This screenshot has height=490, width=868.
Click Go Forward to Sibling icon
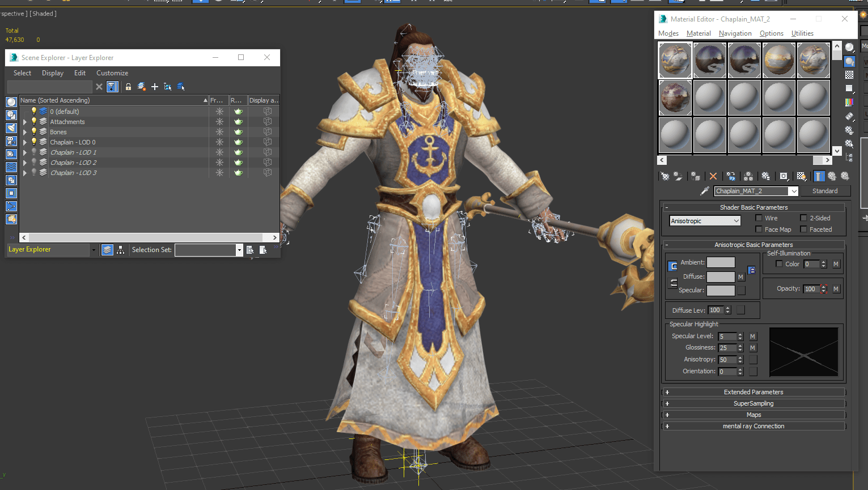(x=845, y=176)
